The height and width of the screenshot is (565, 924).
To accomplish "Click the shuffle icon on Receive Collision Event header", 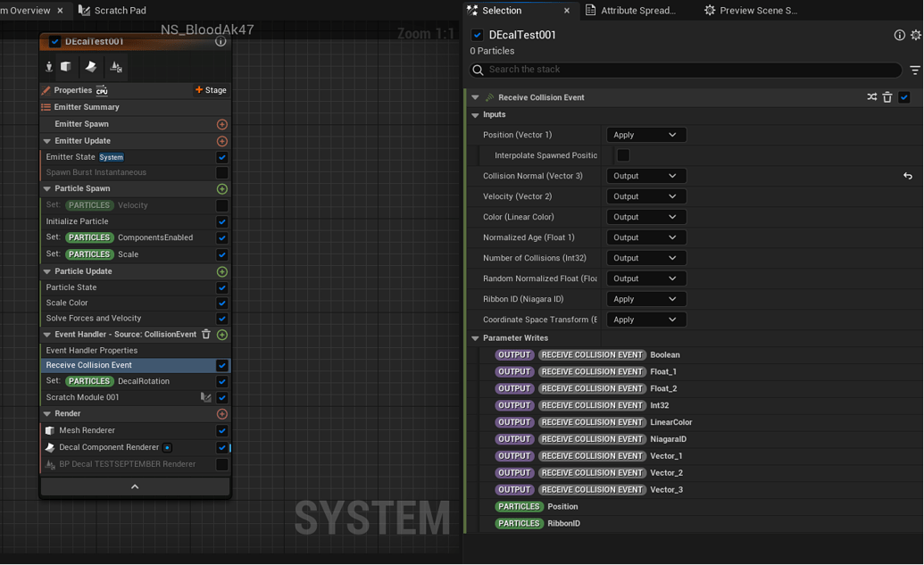I will tap(871, 96).
